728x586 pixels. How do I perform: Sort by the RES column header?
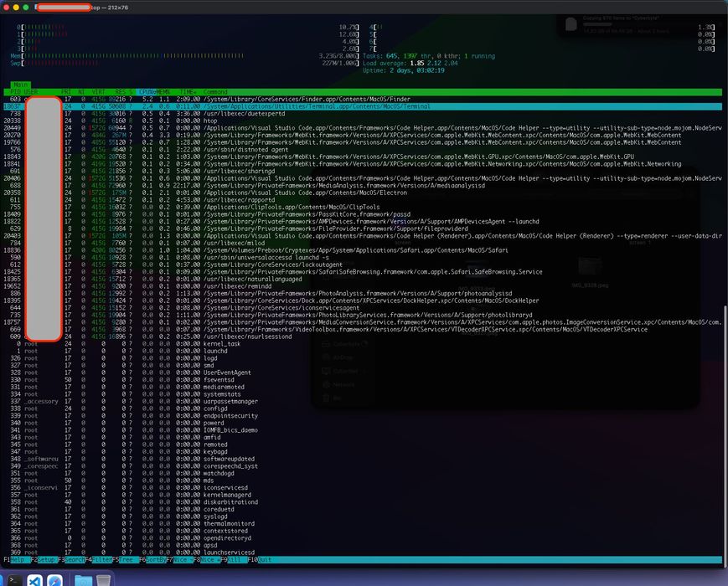(121, 92)
